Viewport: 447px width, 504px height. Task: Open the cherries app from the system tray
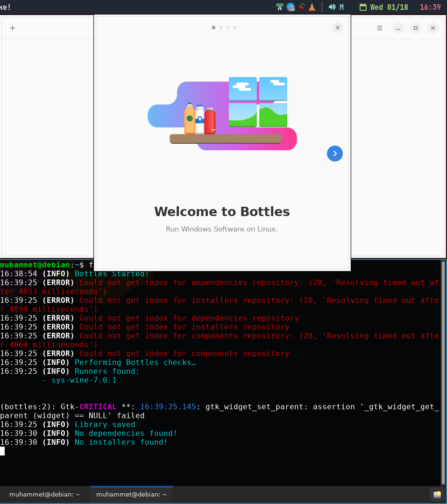301,7
